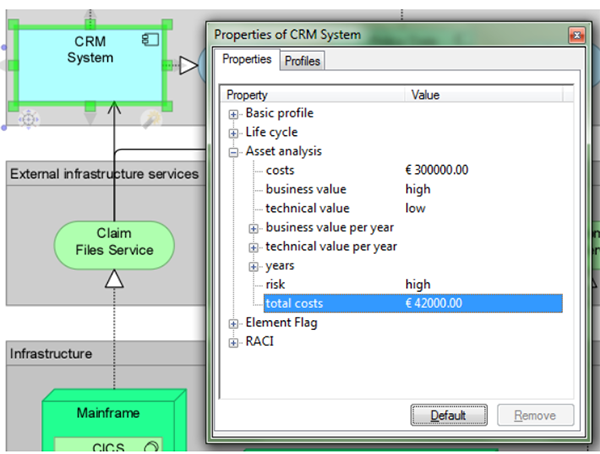Click the 'low' technical value cell

[415, 208]
